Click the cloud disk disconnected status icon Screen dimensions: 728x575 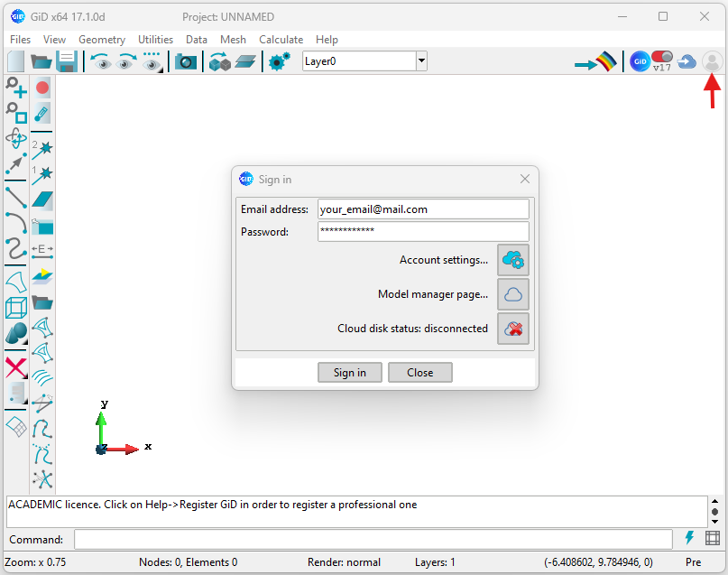[513, 329]
